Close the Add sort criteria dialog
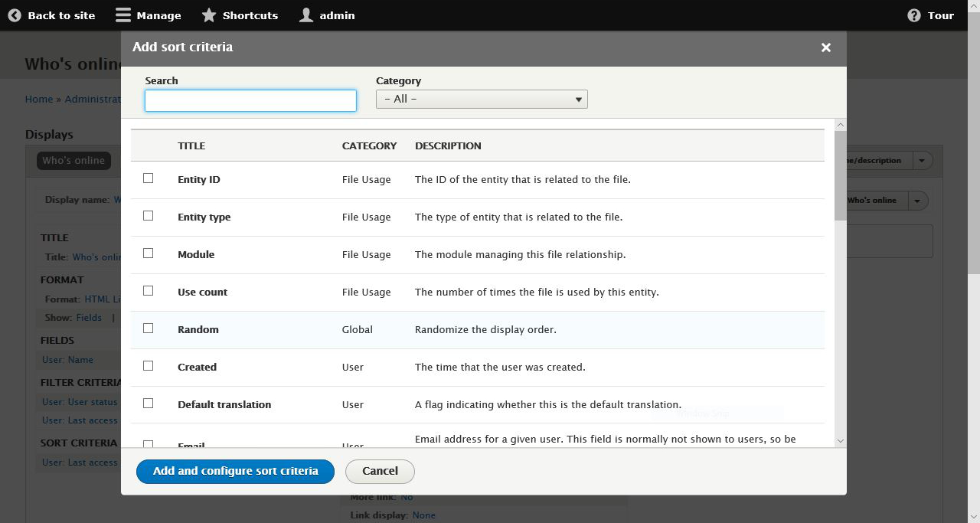Image resolution: width=980 pixels, height=523 pixels. (x=825, y=47)
